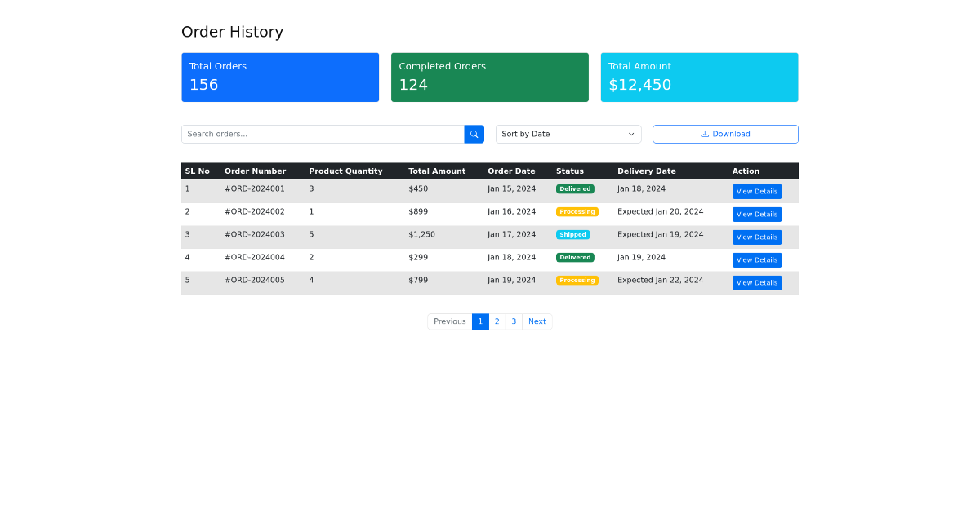Click the Delivered badge for order #ORD-2024001
Image resolution: width=980 pixels, height=514 pixels.
[x=575, y=189]
